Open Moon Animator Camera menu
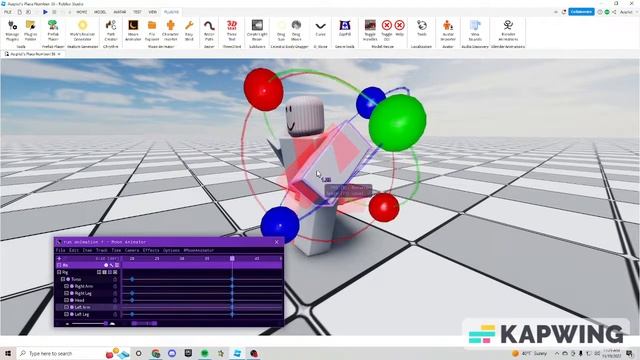 tap(132, 250)
